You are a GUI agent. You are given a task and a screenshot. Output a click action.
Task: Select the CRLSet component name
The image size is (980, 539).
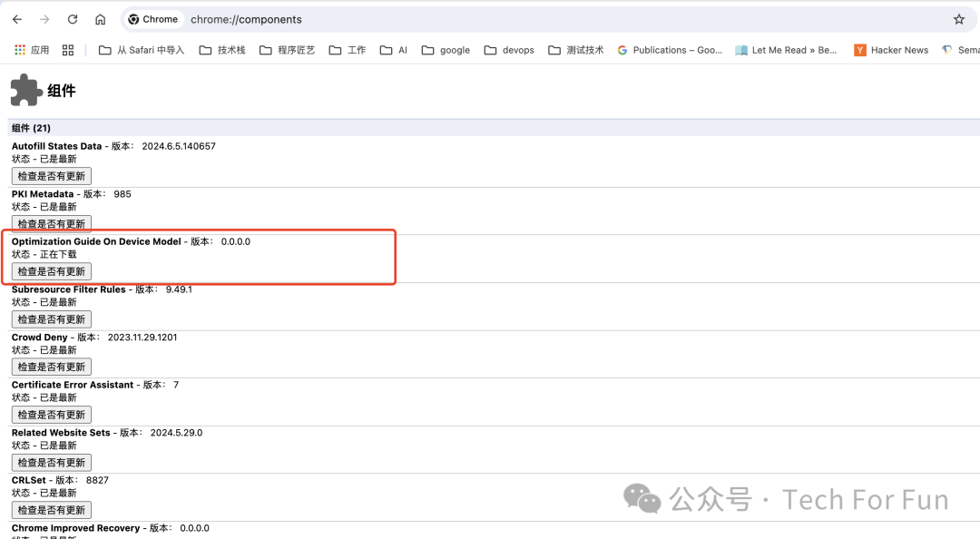click(x=29, y=480)
